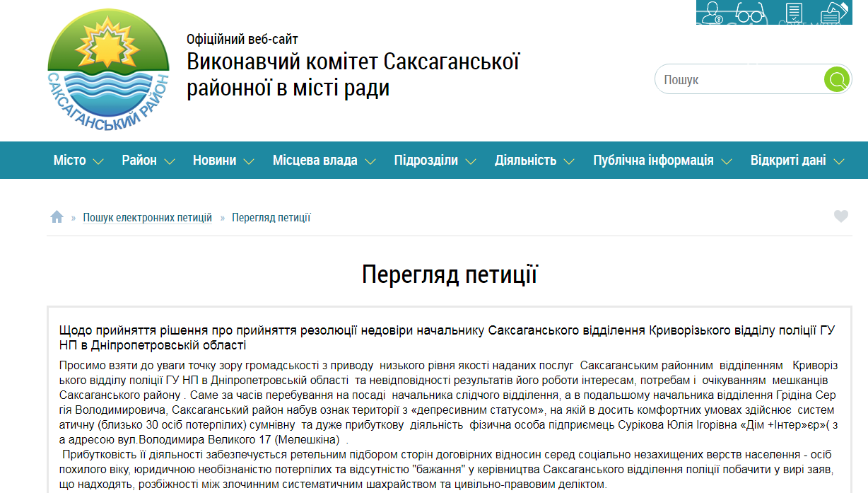Expand the Район menu chevron
This screenshot has width=868, height=493.
point(170,161)
